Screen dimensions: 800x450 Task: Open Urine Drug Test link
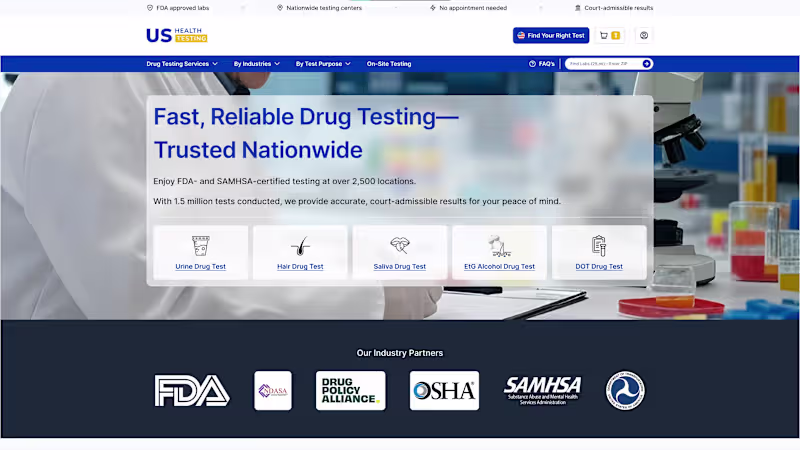(201, 266)
